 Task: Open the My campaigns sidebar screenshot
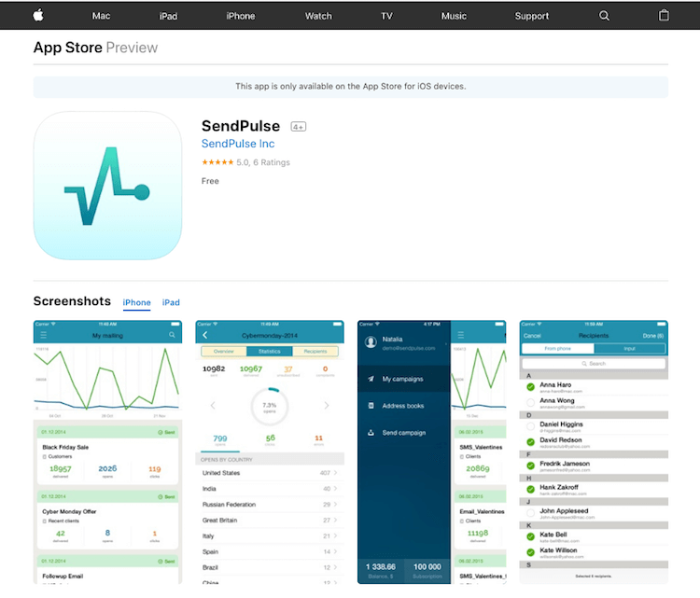click(x=432, y=452)
